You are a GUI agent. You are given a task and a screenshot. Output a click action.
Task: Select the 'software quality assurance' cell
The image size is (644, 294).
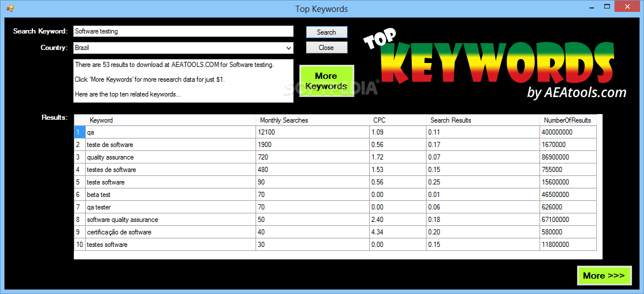point(170,220)
